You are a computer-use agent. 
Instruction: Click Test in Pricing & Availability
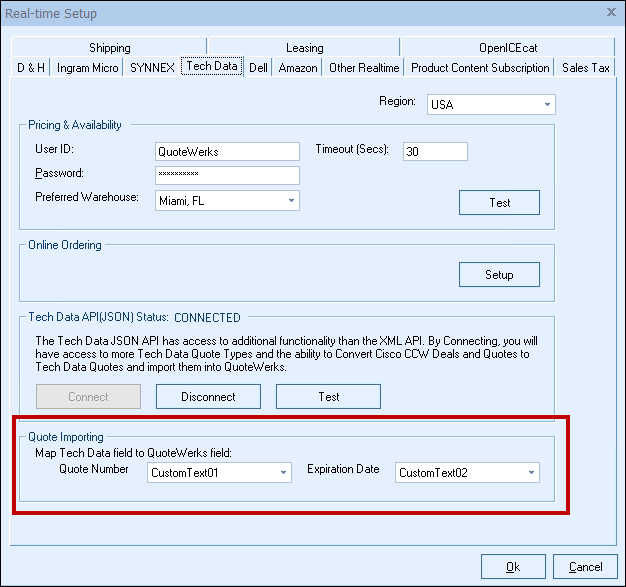pyautogui.click(x=499, y=202)
